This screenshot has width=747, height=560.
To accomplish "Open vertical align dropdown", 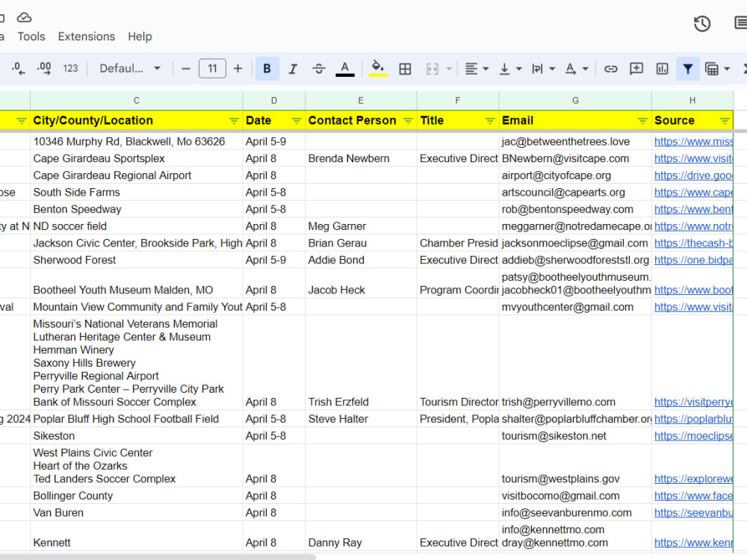I will (510, 69).
